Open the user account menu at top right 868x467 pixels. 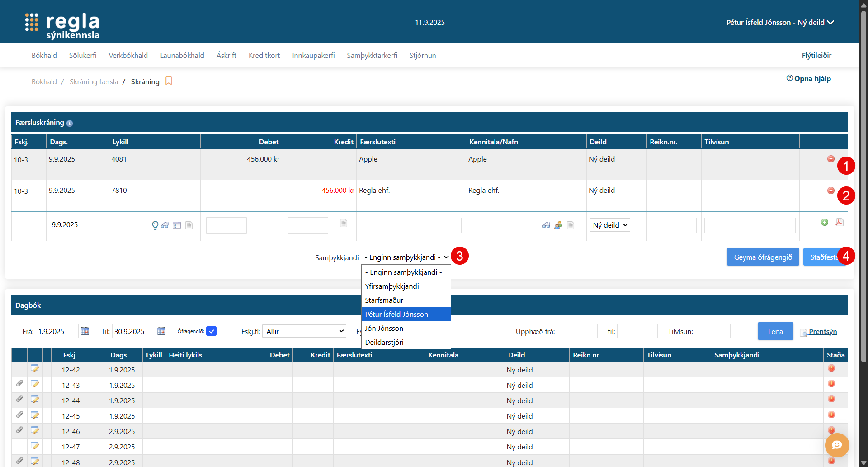coord(780,22)
